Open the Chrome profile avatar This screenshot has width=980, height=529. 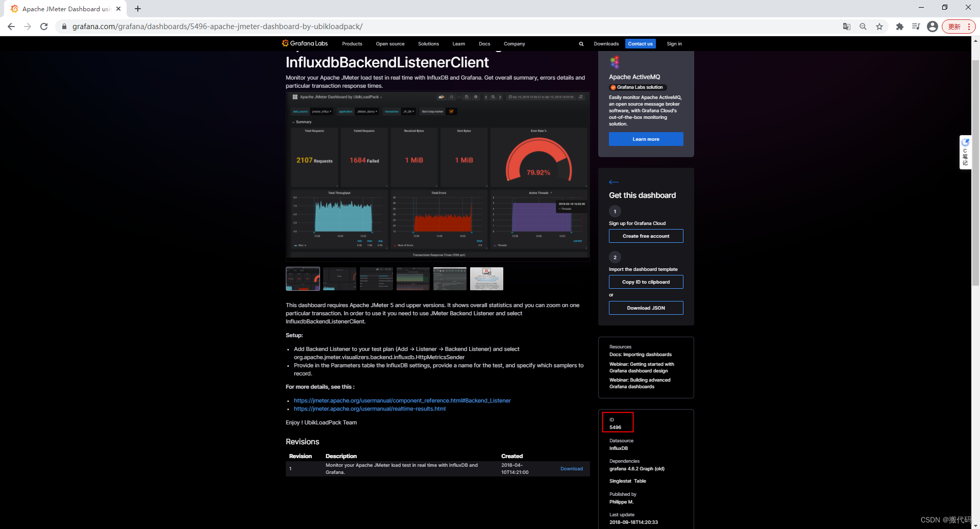pyautogui.click(x=933, y=27)
